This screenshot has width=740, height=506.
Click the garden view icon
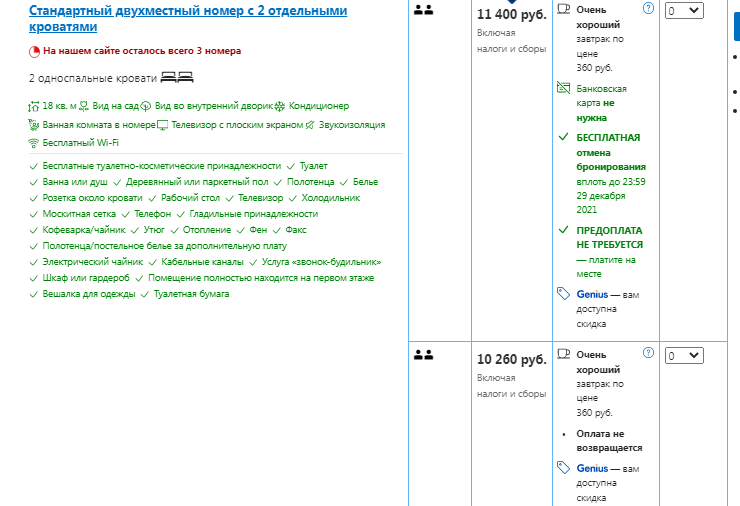coord(84,106)
